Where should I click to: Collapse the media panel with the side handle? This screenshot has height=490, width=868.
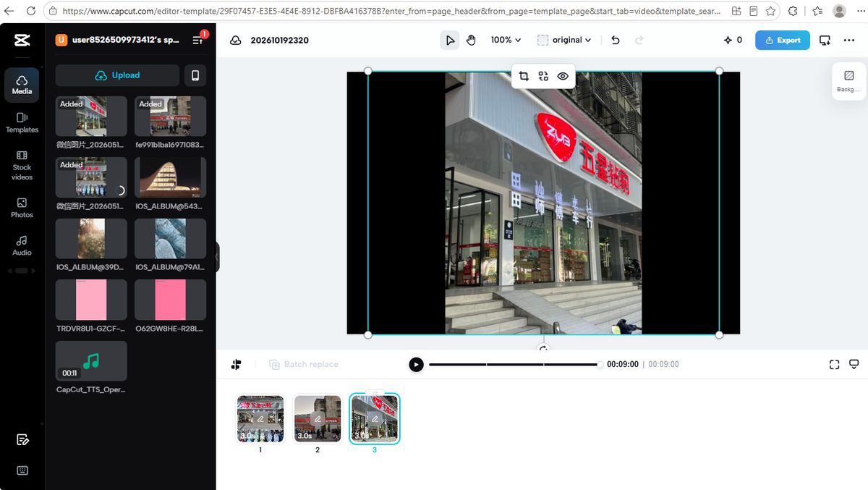(217, 257)
